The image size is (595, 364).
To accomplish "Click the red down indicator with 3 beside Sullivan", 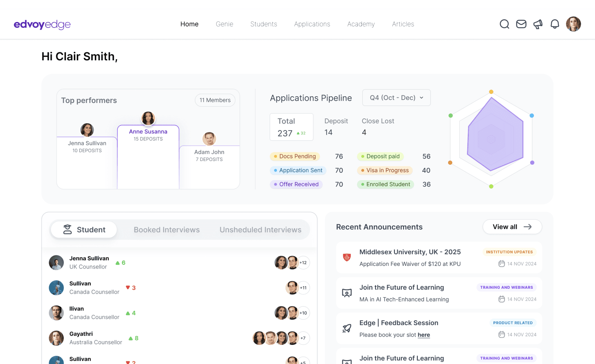I will [x=130, y=288].
